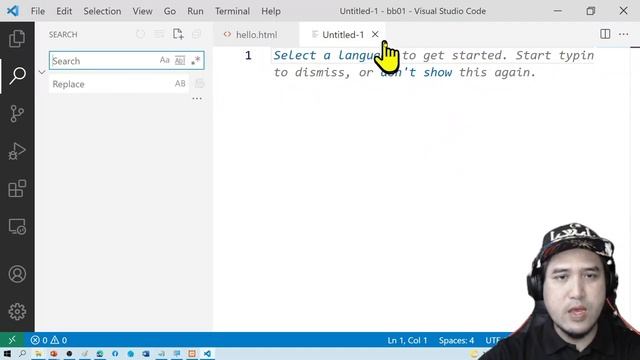Switch to the Untitled-1 tab
Screen dimensions: 640x360
tap(343, 35)
